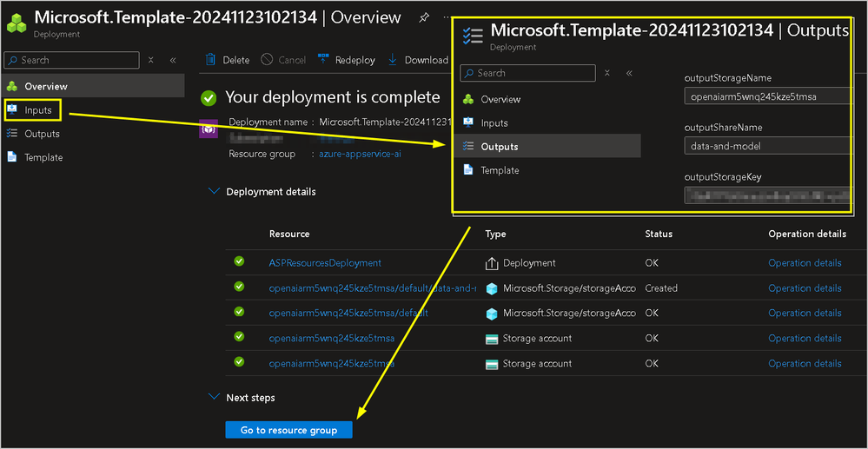Click the Status column header
Screen dimensions: 868x449
659,234
